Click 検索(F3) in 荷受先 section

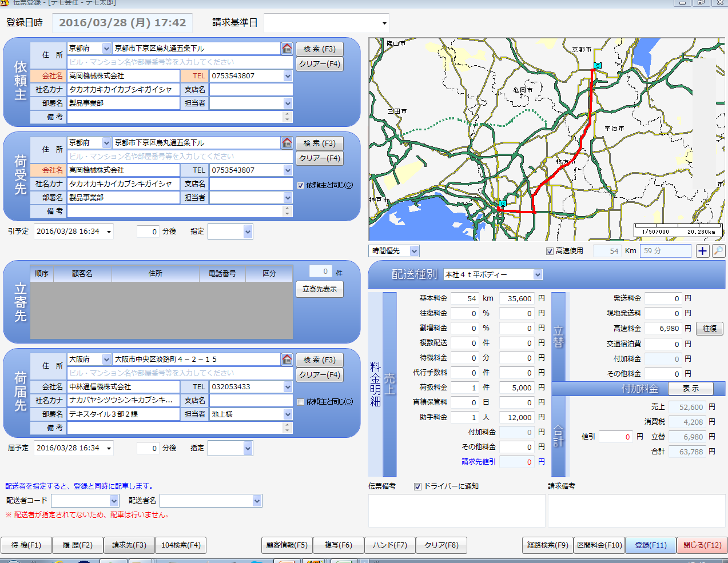319,143
